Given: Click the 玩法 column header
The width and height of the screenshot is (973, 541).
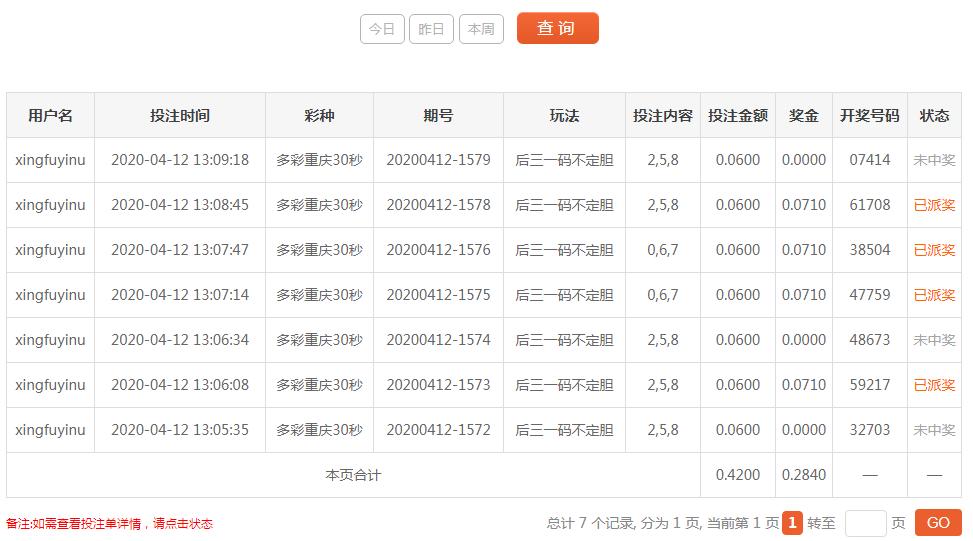Looking at the screenshot, I should [564, 115].
